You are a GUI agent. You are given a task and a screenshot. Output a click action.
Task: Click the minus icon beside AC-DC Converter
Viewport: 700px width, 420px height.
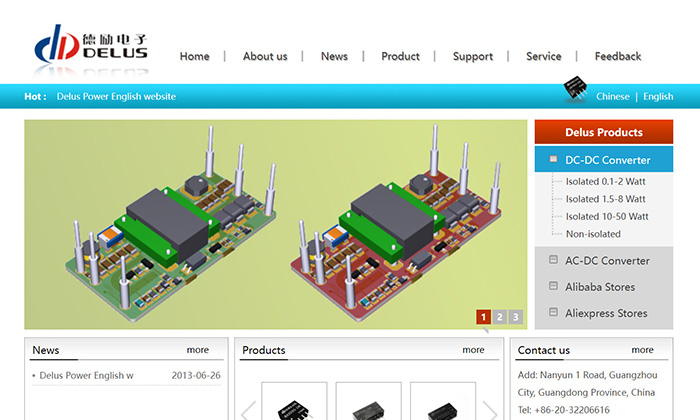click(553, 259)
